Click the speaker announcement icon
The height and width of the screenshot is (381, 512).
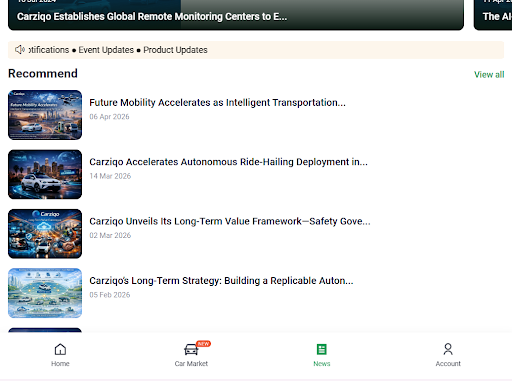20,50
